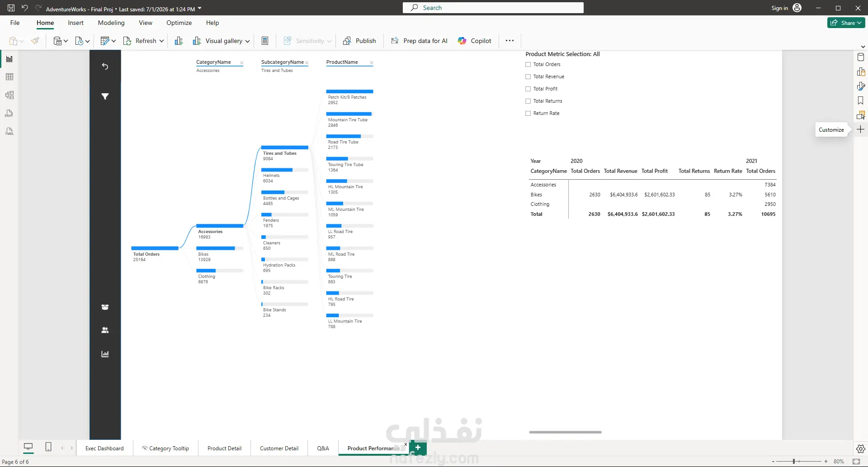This screenshot has height=467, width=868.
Task: Open the Format pane icon on right rail
Action: 861,86
